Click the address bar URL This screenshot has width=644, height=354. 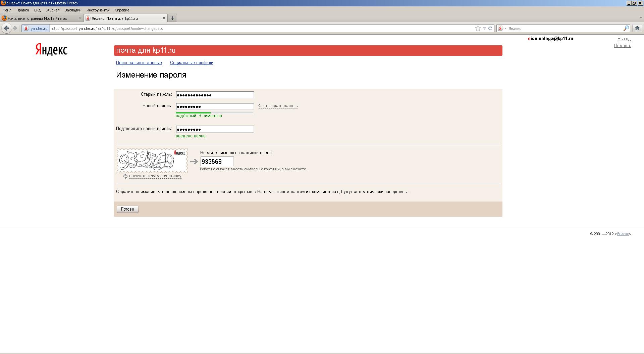coord(262,29)
